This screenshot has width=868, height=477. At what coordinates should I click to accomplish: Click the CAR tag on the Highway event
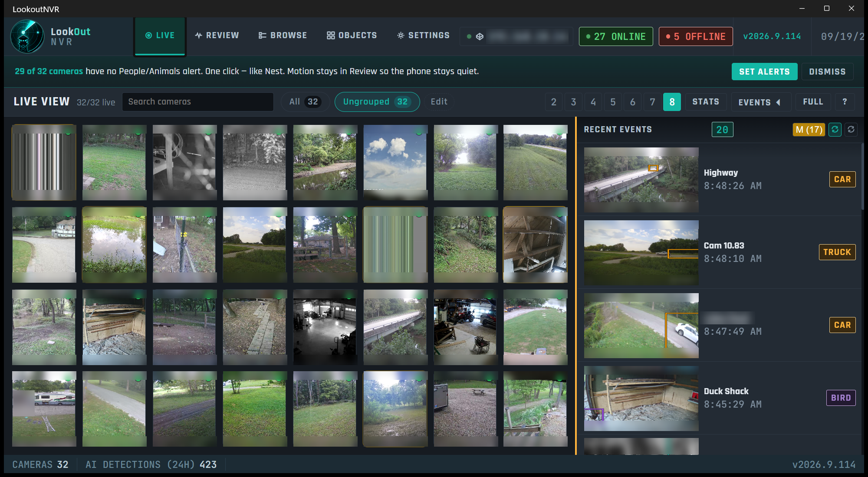(x=842, y=179)
